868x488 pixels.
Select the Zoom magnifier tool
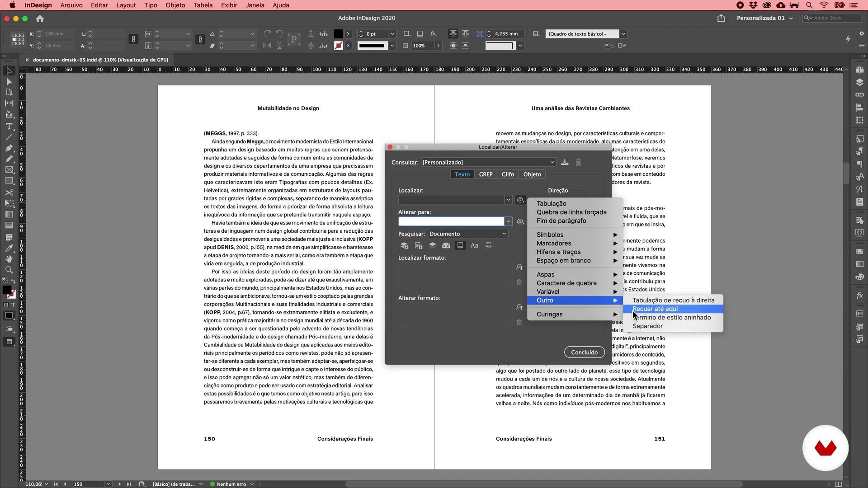tap(9, 270)
